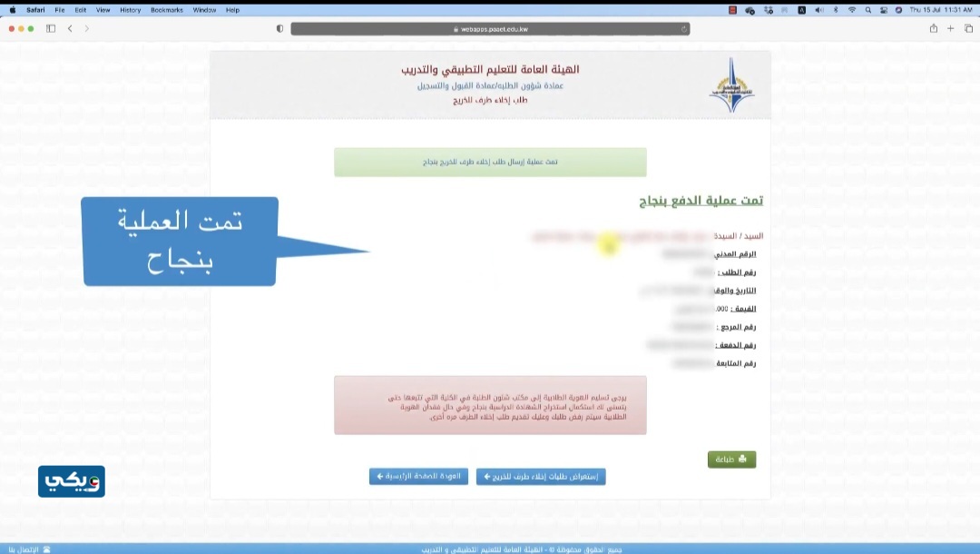980x554 pixels.
Task: Open a new tab with plus button
Action: coord(951,29)
